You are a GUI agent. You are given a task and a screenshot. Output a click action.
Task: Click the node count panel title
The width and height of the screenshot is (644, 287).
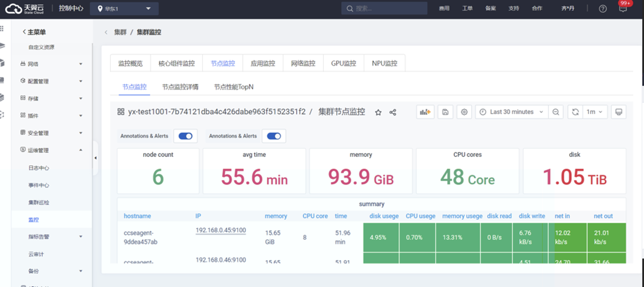[158, 155]
